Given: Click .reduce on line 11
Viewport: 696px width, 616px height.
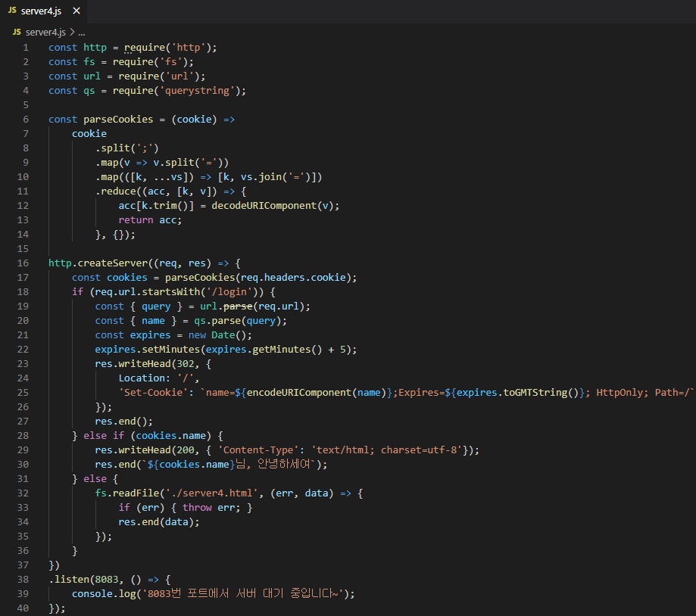Looking at the screenshot, I should [x=116, y=191].
